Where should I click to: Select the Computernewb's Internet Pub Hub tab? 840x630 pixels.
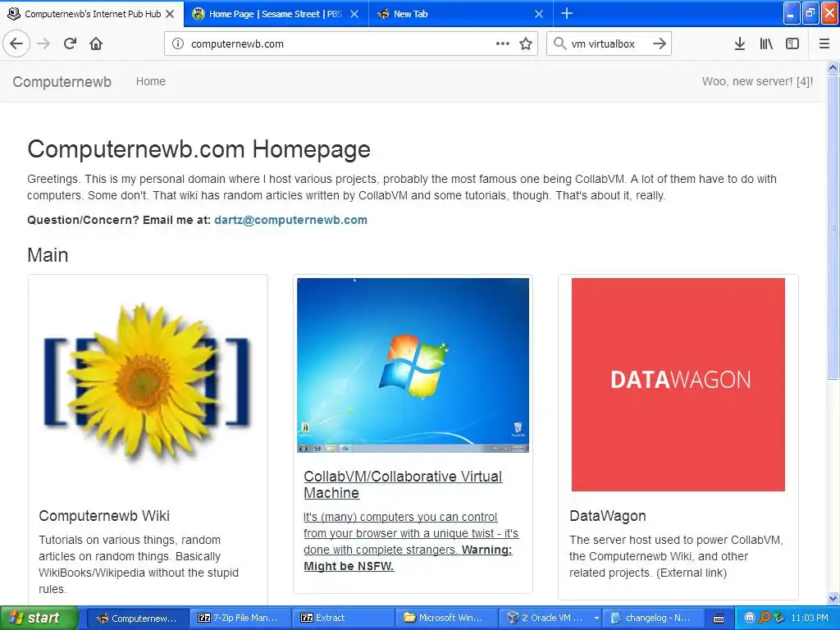tap(92, 14)
